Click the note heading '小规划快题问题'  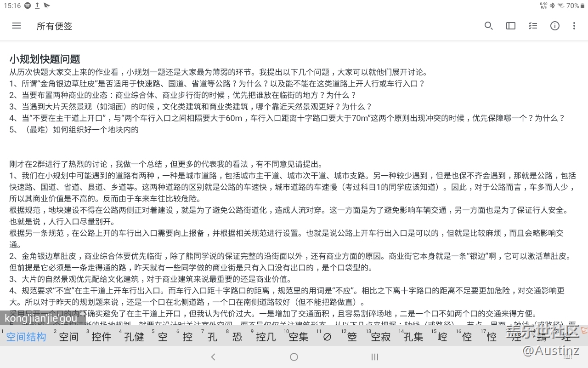45,59
